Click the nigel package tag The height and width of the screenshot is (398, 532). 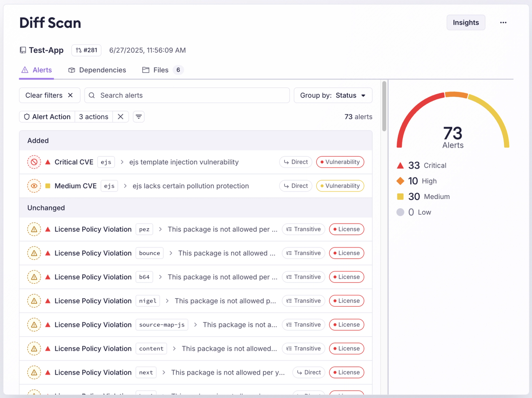tap(148, 301)
